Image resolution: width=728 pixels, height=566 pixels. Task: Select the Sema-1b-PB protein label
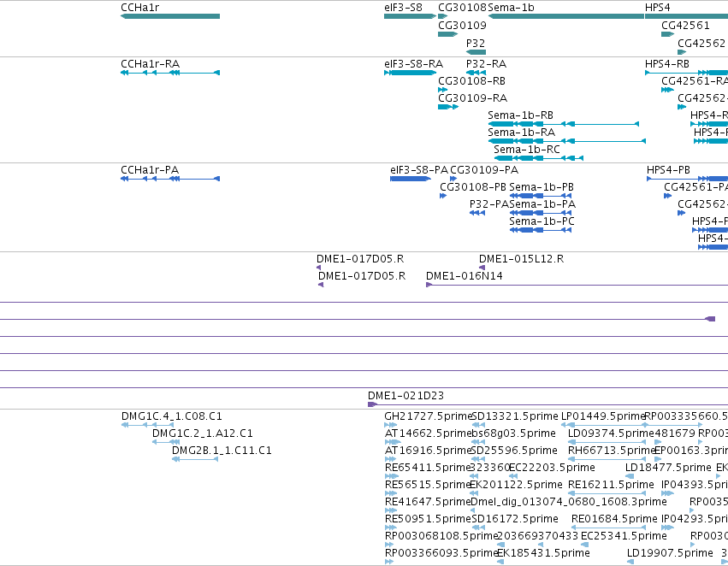click(542, 187)
